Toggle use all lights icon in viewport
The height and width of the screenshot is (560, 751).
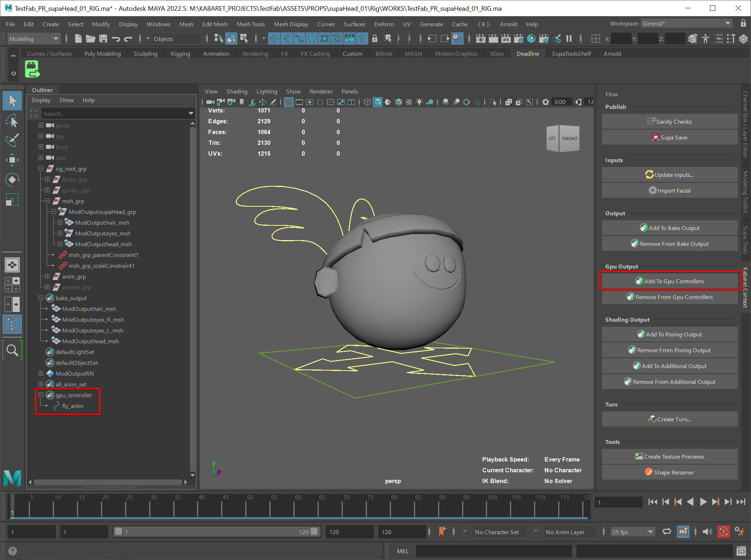419,102
